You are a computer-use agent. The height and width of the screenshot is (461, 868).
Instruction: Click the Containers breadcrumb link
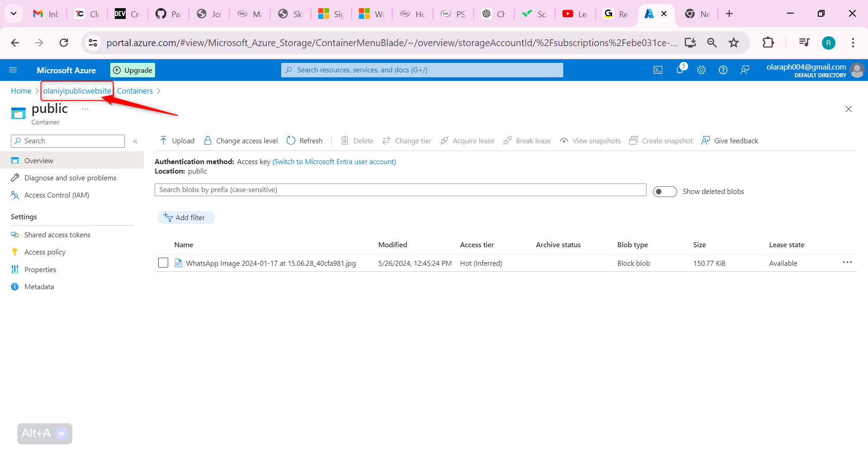(135, 91)
